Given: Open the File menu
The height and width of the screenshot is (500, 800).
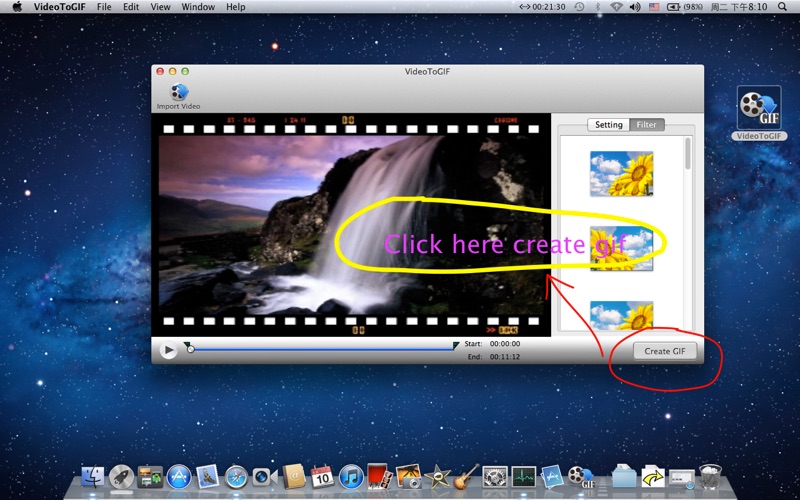Looking at the screenshot, I should (104, 7).
